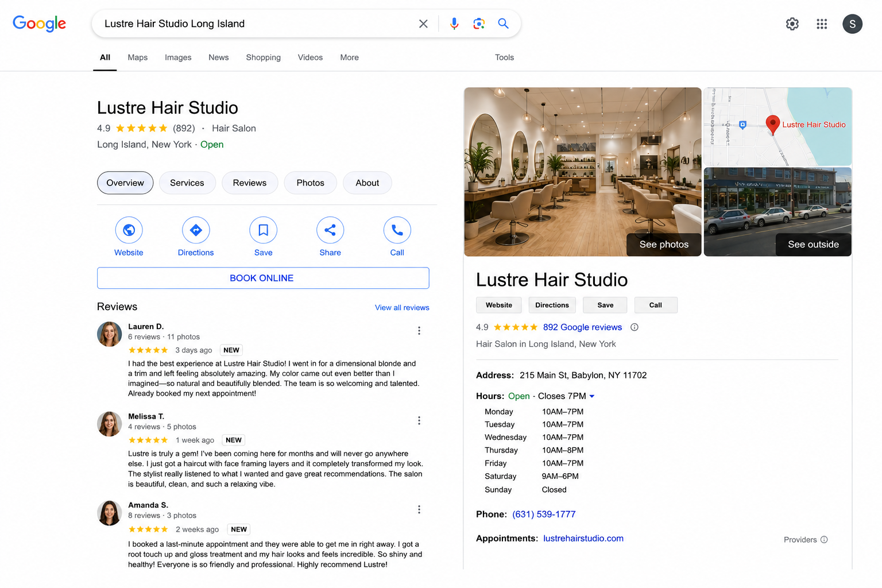Open the options menu on Amanda S.'s review

tap(419, 509)
